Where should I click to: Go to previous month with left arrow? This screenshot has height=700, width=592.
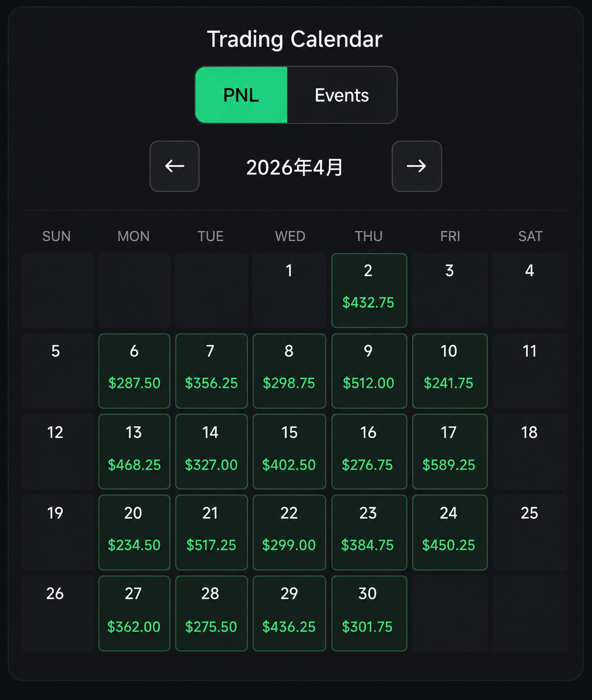[x=175, y=166]
